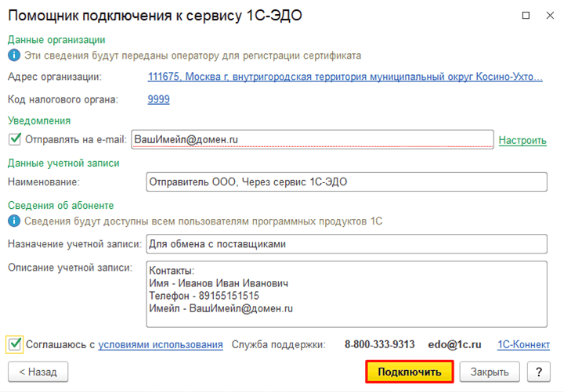This screenshot has width=564, height=392.
Task: Click the Сведения об абоненте heading
Action: [61, 205]
